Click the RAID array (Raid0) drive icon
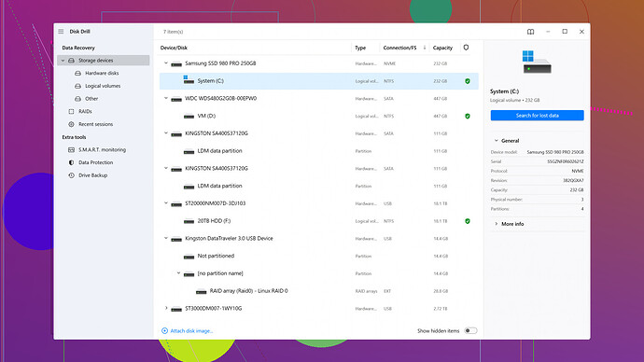 pos(202,291)
